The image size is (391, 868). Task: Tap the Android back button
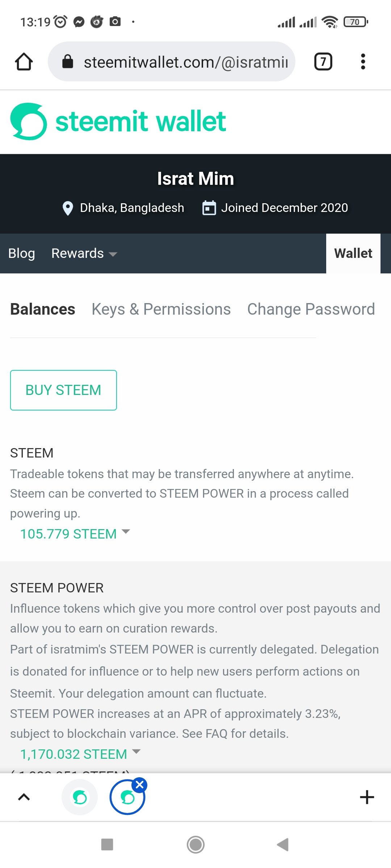[x=283, y=845]
